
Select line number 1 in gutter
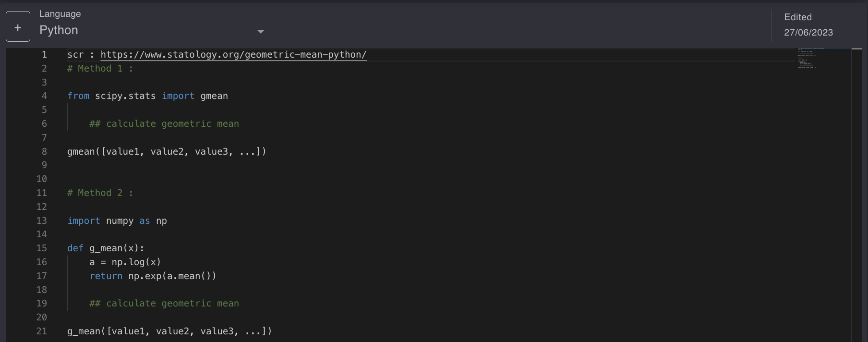pos(44,55)
